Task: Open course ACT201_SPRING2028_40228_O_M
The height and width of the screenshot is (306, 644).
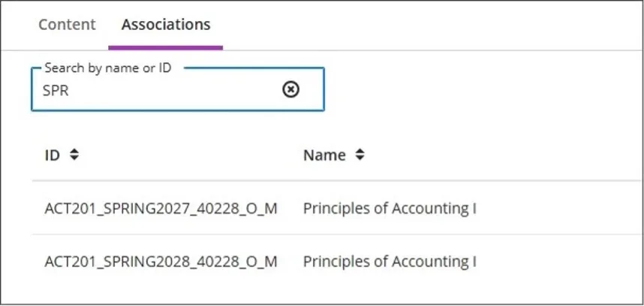Action: 161,262
